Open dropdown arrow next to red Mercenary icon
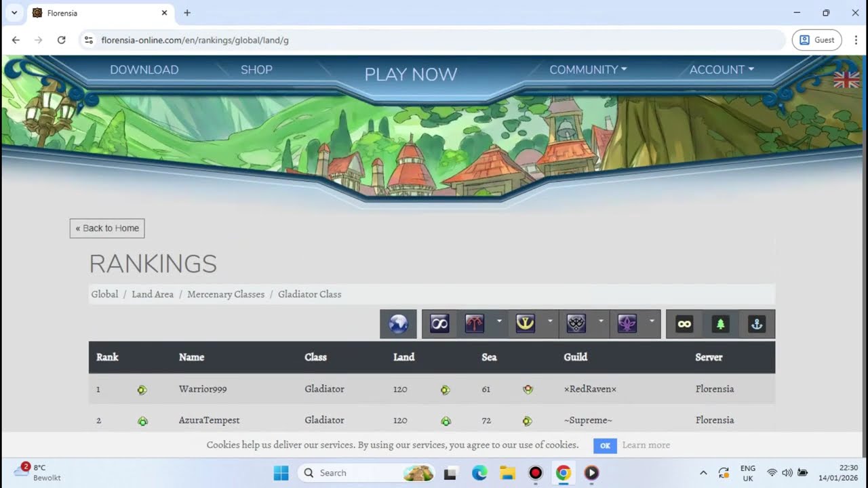The height and width of the screenshot is (488, 868). pyautogui.click(x=499, y=321)
